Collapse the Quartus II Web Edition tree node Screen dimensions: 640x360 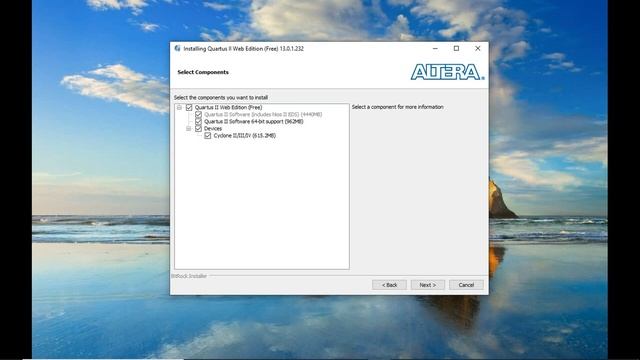pyautogui.click(x=179, y=107)
